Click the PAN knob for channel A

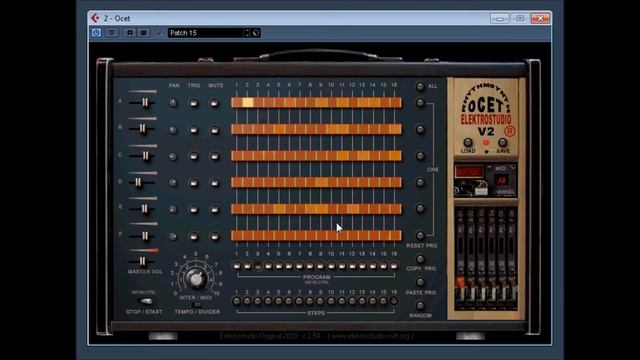click(173, 103)
